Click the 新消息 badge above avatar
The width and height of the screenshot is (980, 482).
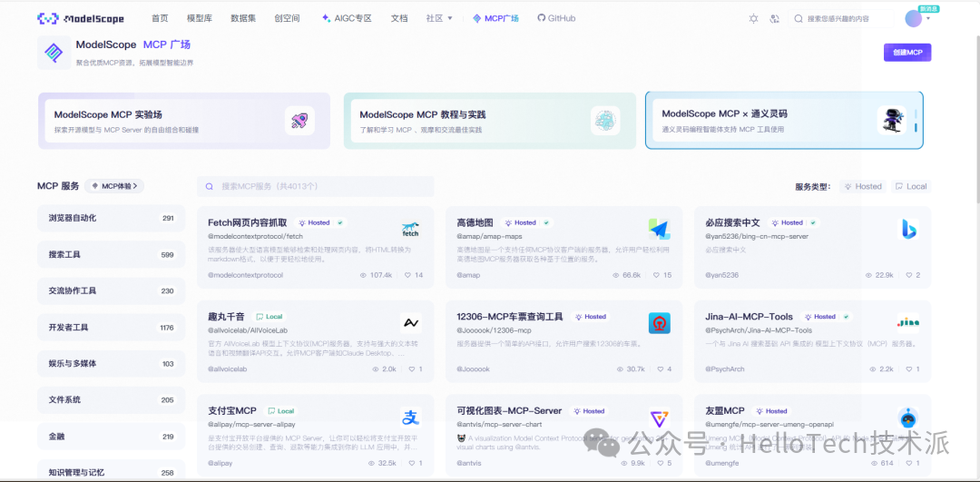pyautogui.click(x=929, y=9)
